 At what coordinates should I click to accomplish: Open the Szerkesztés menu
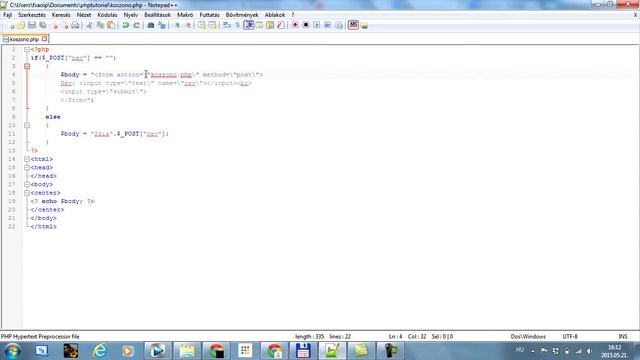pos(32,15)
